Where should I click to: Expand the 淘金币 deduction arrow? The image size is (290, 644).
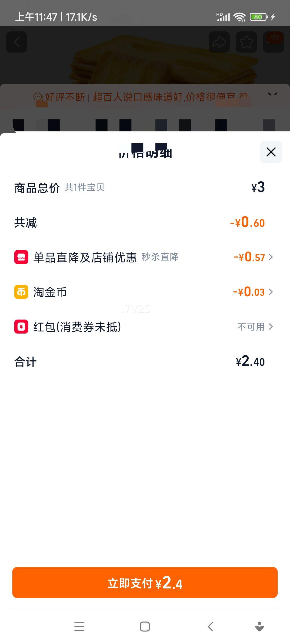271,292
